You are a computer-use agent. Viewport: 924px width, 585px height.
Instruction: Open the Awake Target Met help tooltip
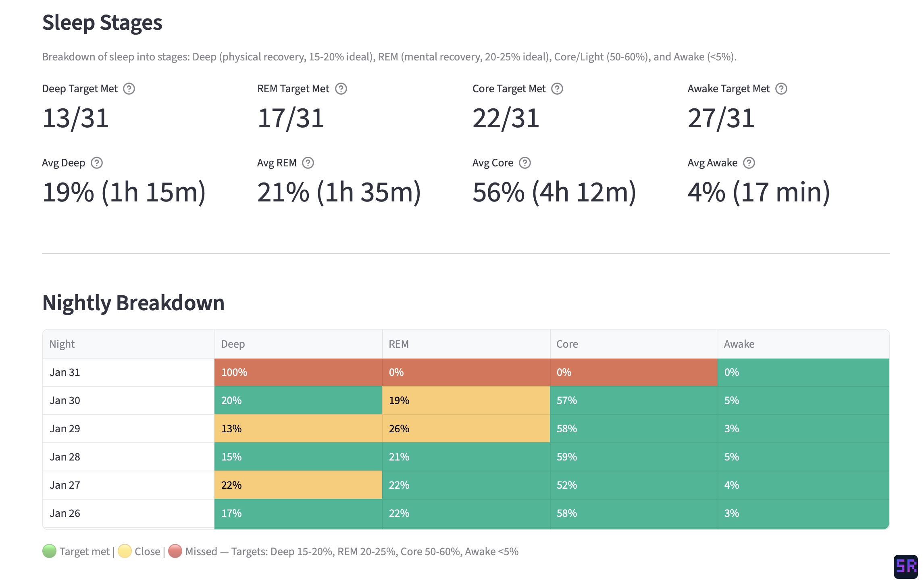781,89
